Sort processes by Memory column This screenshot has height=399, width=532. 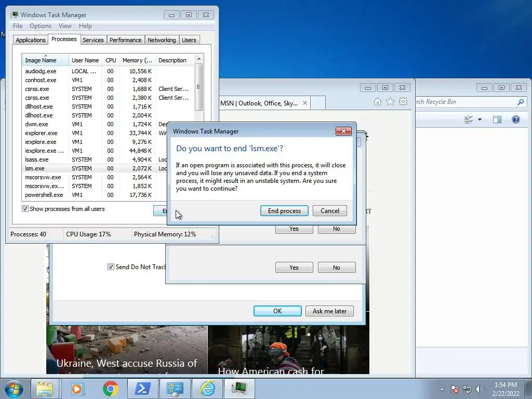click(137, 60)
